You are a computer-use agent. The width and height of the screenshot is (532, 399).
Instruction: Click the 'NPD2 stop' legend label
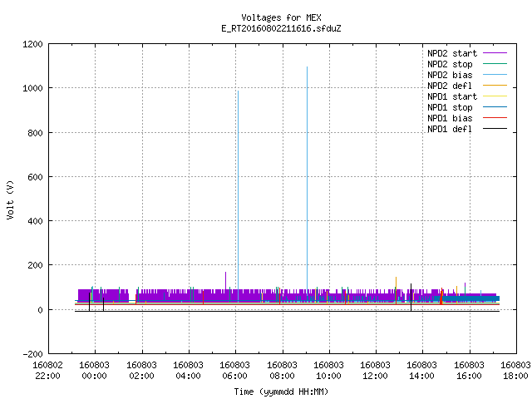(450, 64)
